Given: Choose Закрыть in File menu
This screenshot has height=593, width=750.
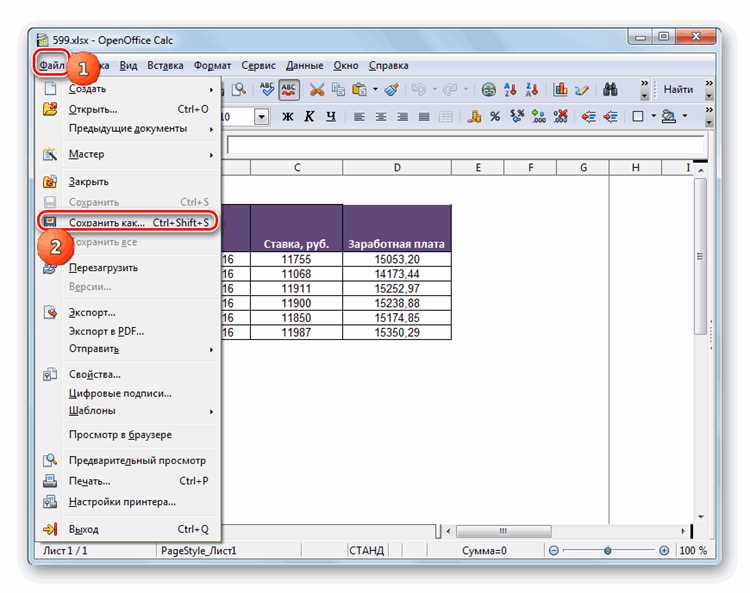Looking at the screenshot, I should coord(128,182).
